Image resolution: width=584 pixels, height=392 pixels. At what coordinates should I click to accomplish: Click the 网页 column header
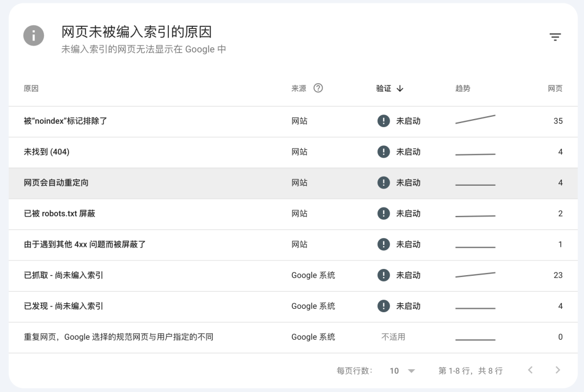(x=555, y=88)
